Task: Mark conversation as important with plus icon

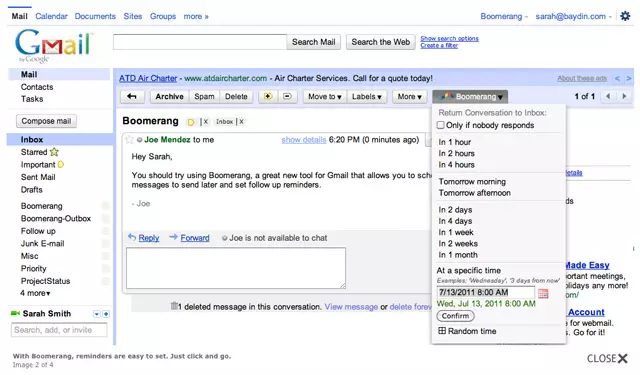Action: pyautogui.click(x=268, y=97)
